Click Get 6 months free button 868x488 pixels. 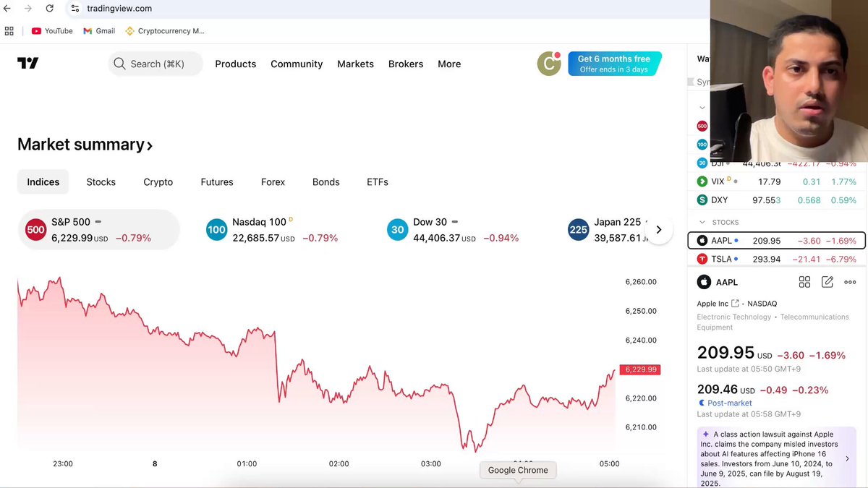pyautogui.click(x=614, y=64)
